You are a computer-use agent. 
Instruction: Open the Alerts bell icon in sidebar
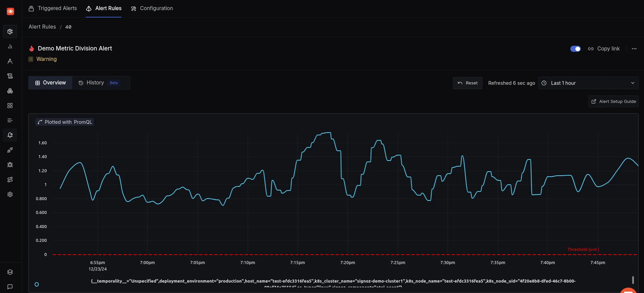tap(10, 135)
